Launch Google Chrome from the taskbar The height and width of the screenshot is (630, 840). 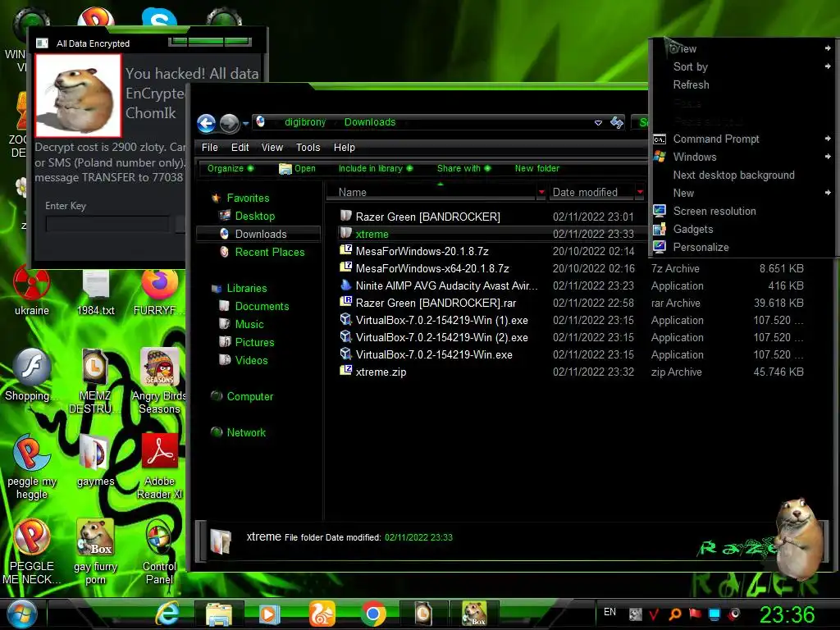[373, 614]
